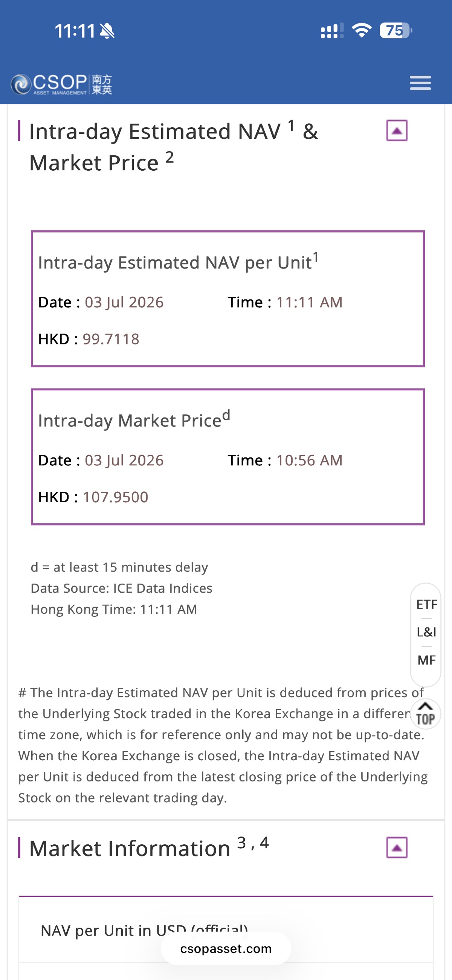Open the hamburger navigation menu
The width and height of the screenshot is (452, 980).
[x=420, y=83]
